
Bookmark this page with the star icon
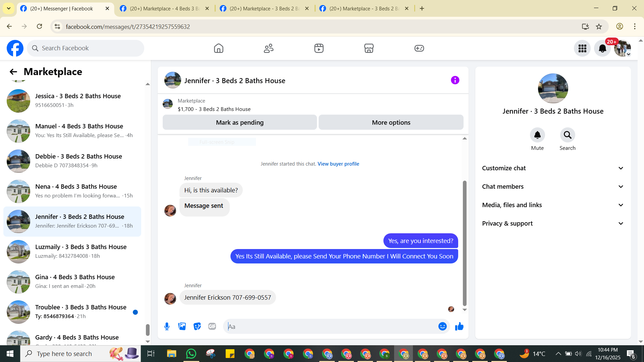[x=599, y=26]
